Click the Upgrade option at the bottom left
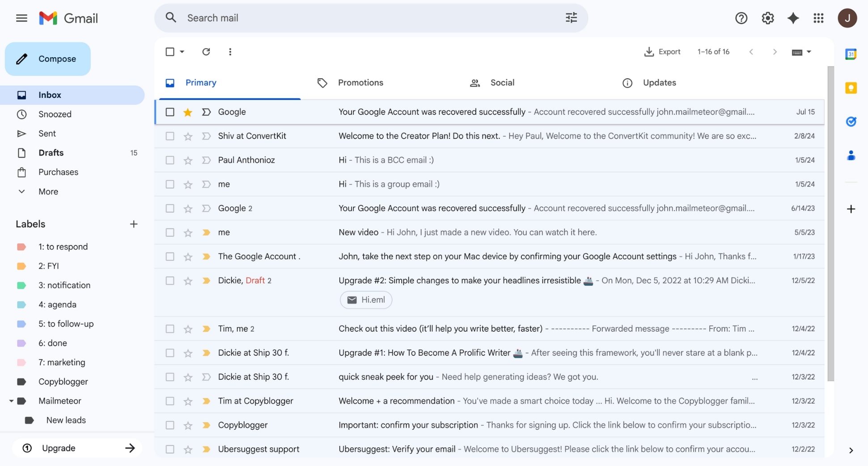 (x=59, y=448)
